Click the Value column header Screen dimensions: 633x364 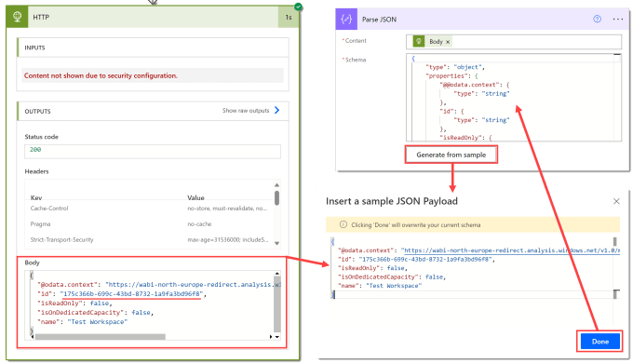coord(195,197)
